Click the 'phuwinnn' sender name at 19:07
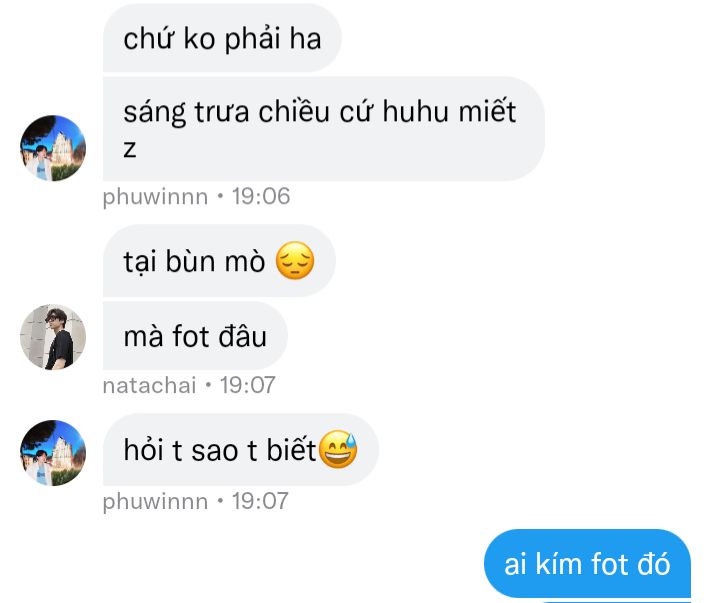Image resolution: width=720 pixels, height=603 pixels. pyautogui.click(x=155, y=501)
